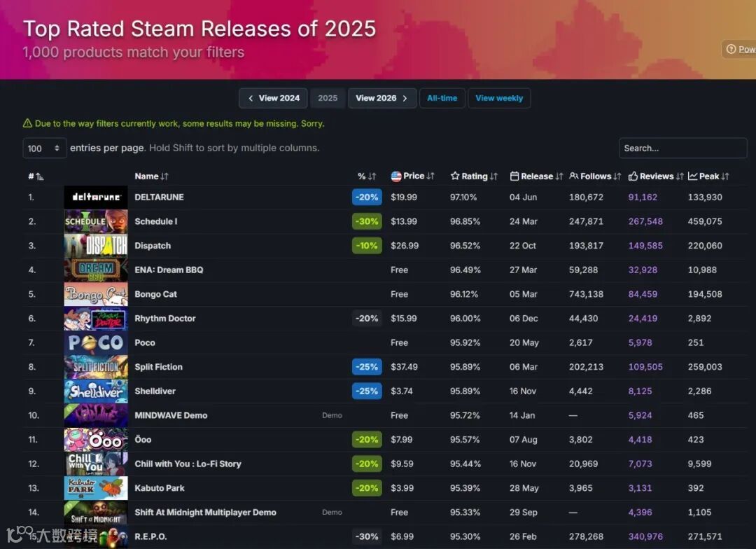The image size is (756, 549).
Task: Open the R.E.P.O. name link
Action: (x=150, y=536)
